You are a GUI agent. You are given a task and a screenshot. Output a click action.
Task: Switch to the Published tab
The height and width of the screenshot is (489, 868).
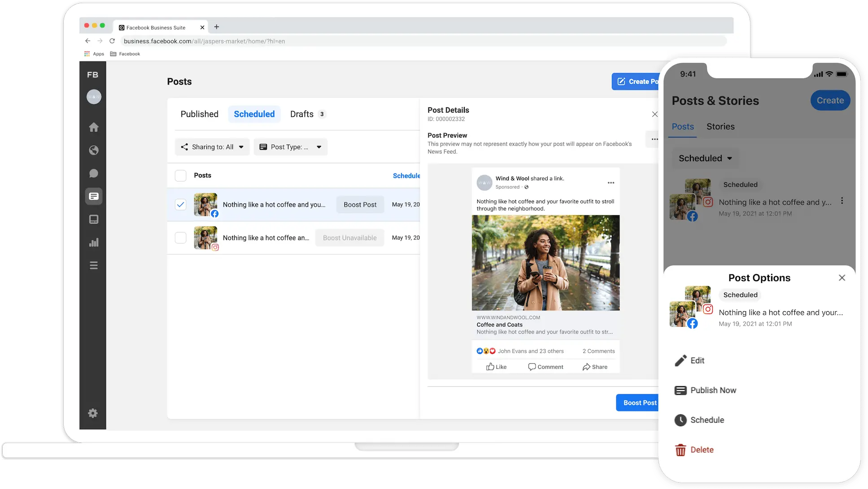coord(199,114)
